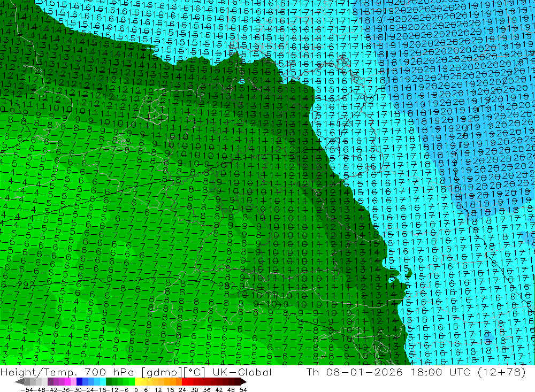Click the '-6' legend label
The image size is (535, 392).
point(124,390)
